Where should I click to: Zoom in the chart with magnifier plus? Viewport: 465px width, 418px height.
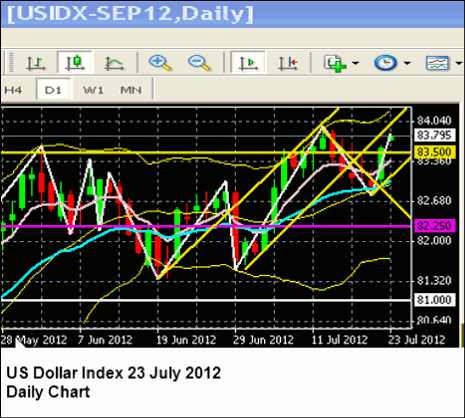(160, 63)
